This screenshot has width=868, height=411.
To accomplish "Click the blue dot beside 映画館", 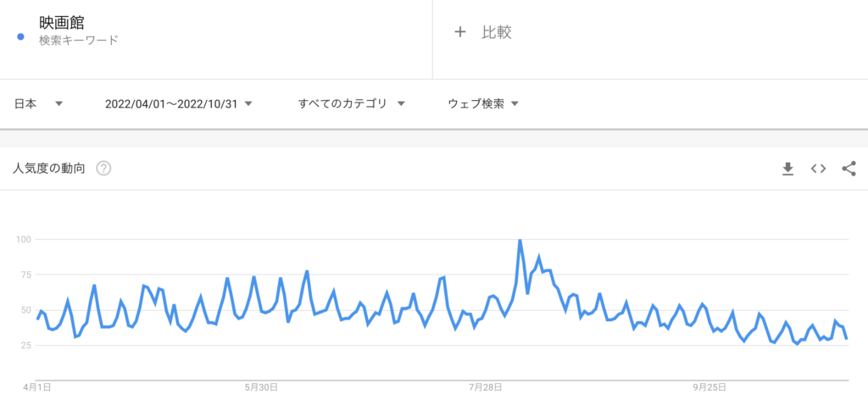I will pyautogui.click(x=20, y=37).
